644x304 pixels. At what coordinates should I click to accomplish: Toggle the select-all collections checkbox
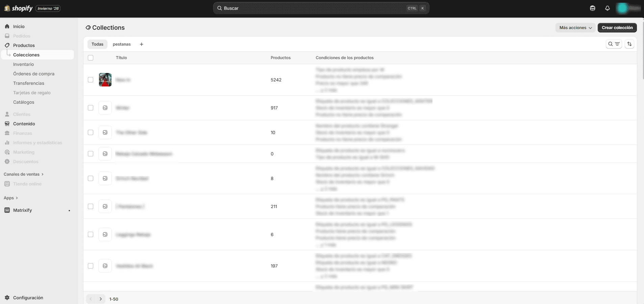click(91, 58)
